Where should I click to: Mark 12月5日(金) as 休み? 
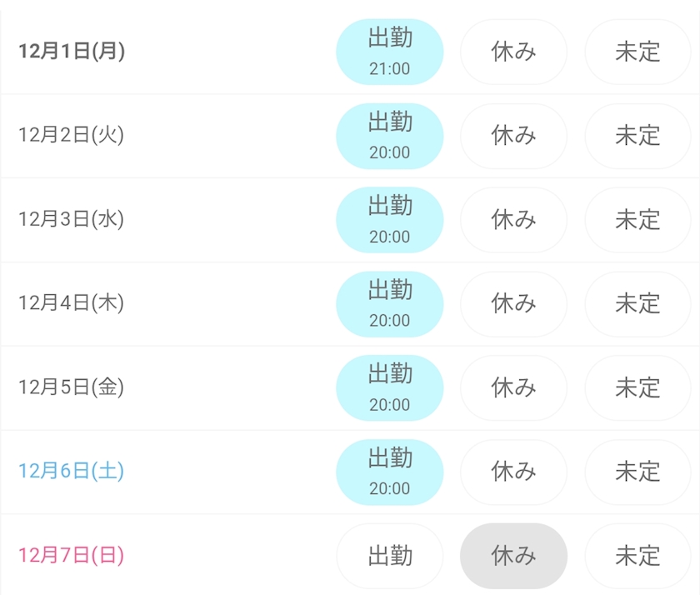(x=513, y=387)
